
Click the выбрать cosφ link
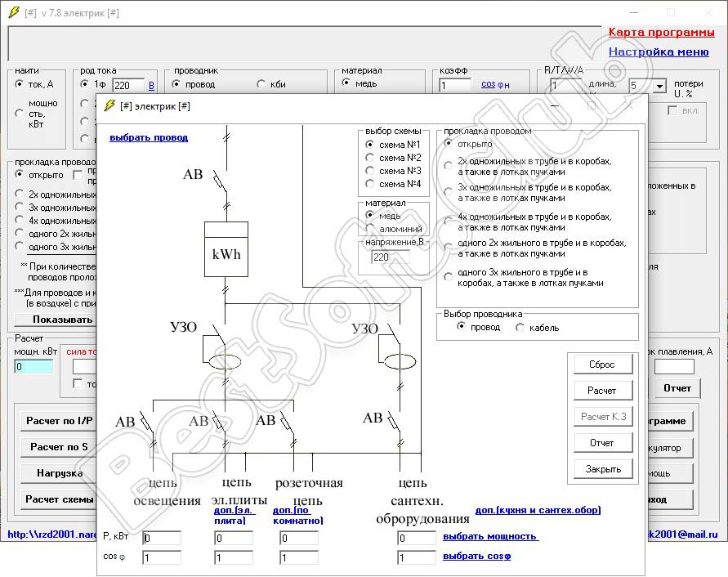coord(476,557)
